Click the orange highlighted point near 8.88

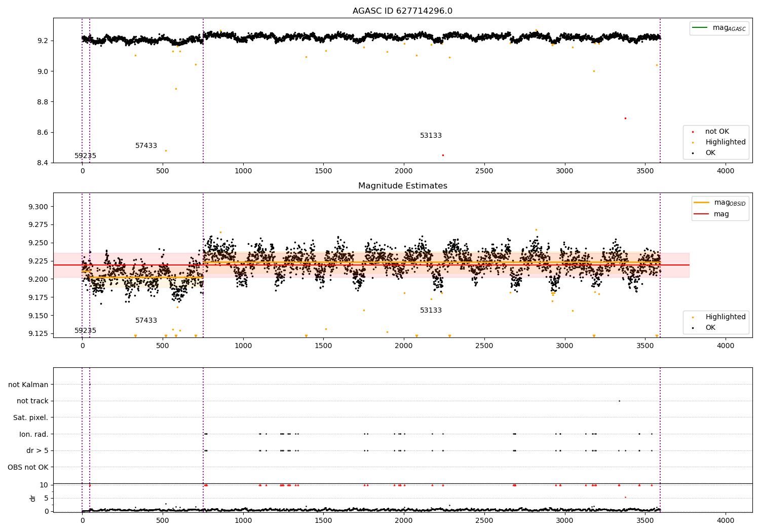click(x=176, y=89)
